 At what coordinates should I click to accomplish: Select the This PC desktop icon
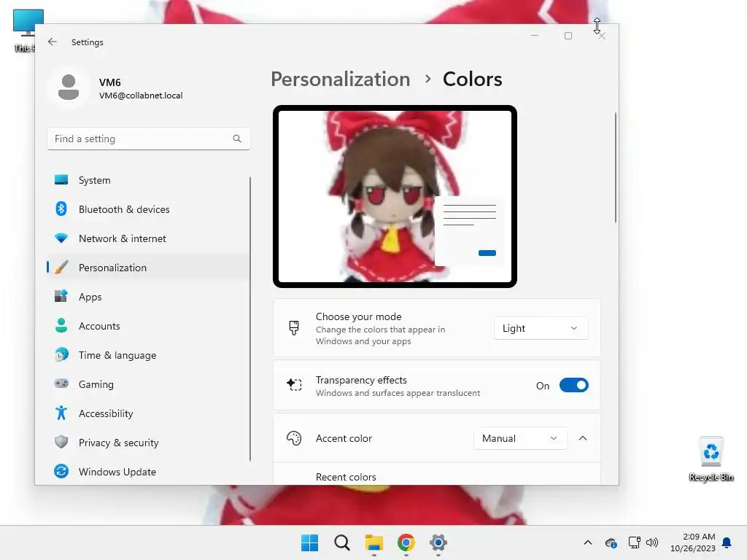[24, 31]
